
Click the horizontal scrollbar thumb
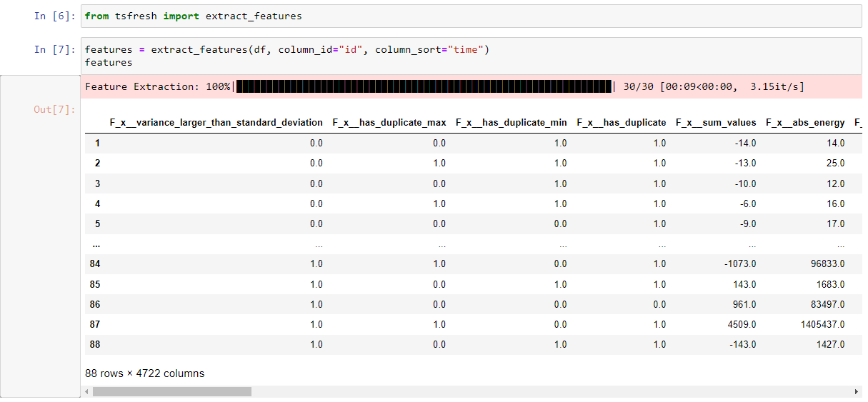(x=172, y=392)
